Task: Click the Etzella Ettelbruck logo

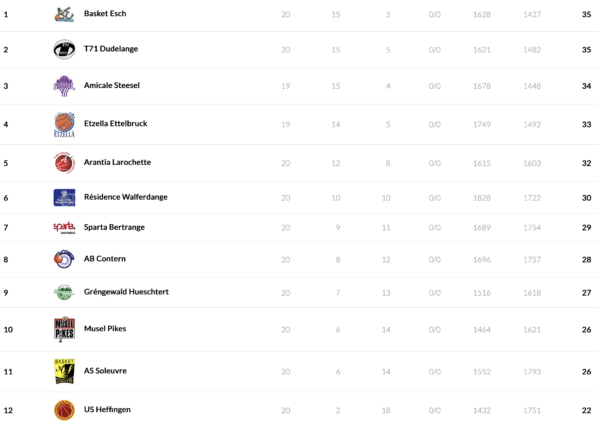Action: (64, 124)
